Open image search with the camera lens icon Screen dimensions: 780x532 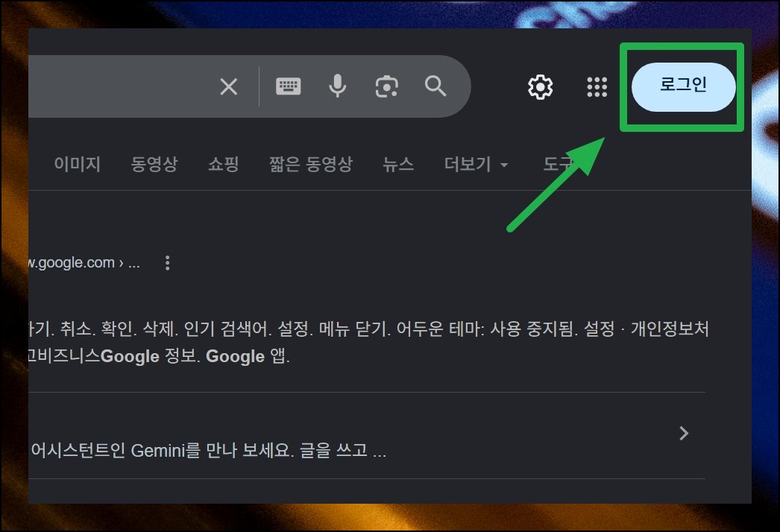386,86
